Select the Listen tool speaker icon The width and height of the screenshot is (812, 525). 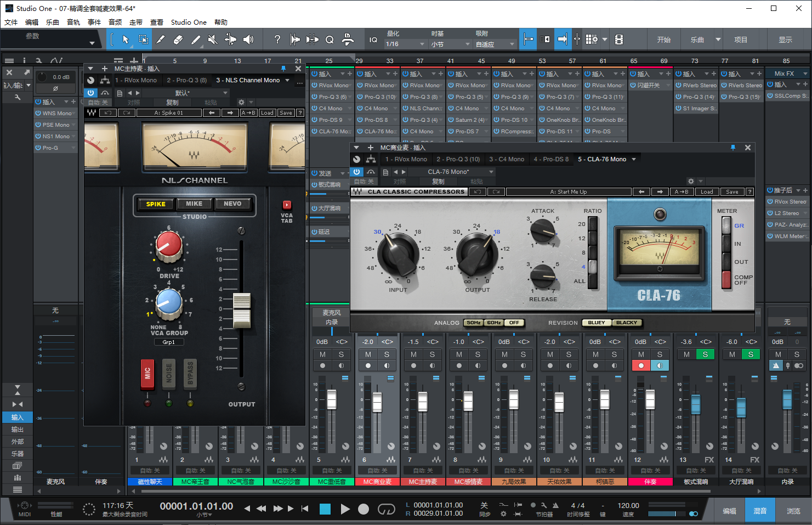point(248,39)
